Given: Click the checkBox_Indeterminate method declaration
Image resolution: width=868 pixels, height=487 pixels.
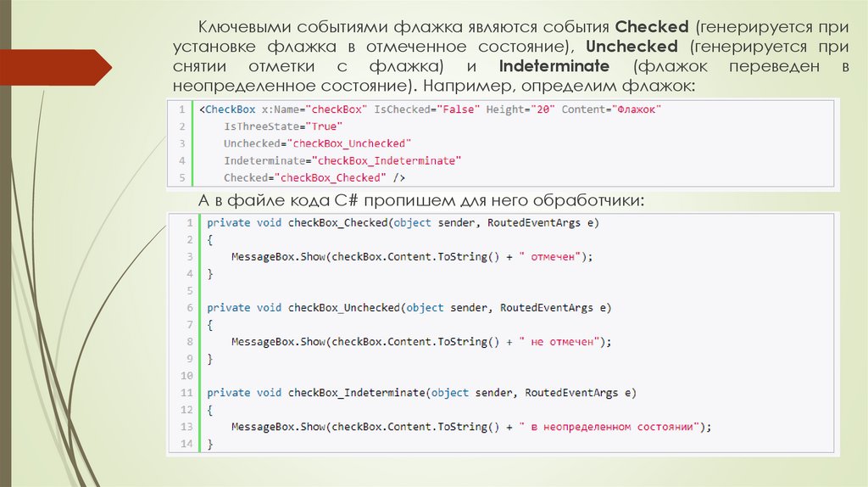Looking at the screenshot, I should (422, 393).
